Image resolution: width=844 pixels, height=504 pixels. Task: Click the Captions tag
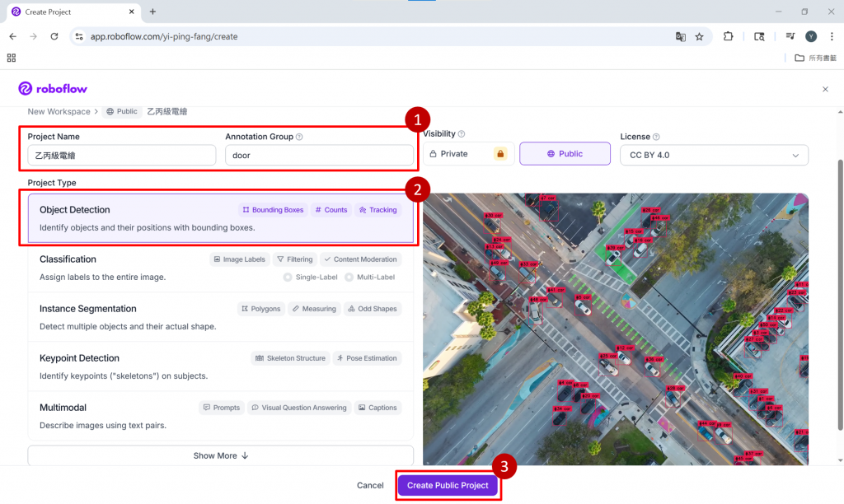point(377,408)
